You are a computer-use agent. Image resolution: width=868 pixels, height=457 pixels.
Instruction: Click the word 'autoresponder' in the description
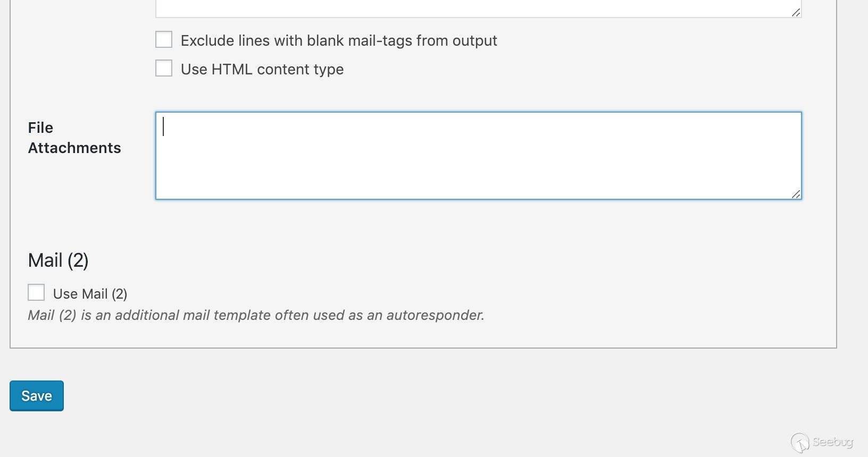click(x=435, y=315)
